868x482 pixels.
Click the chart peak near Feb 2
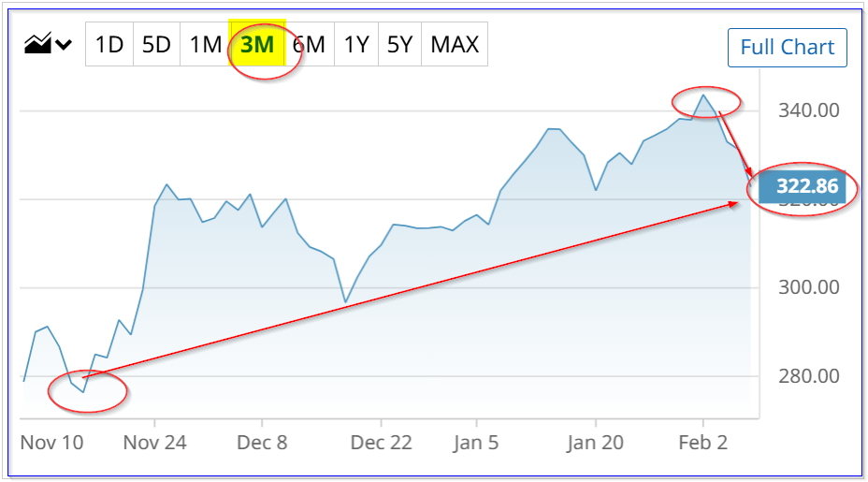click(704, 95)
